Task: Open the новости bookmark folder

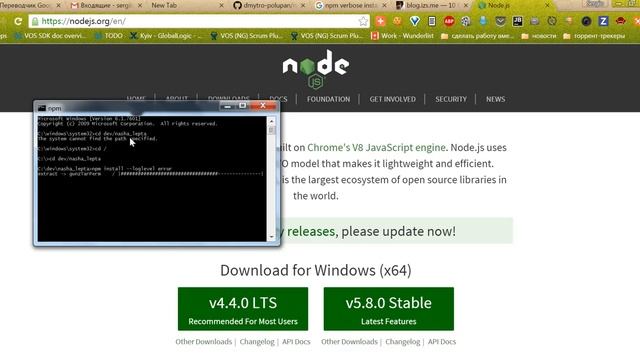Action: tap(539, 36)
